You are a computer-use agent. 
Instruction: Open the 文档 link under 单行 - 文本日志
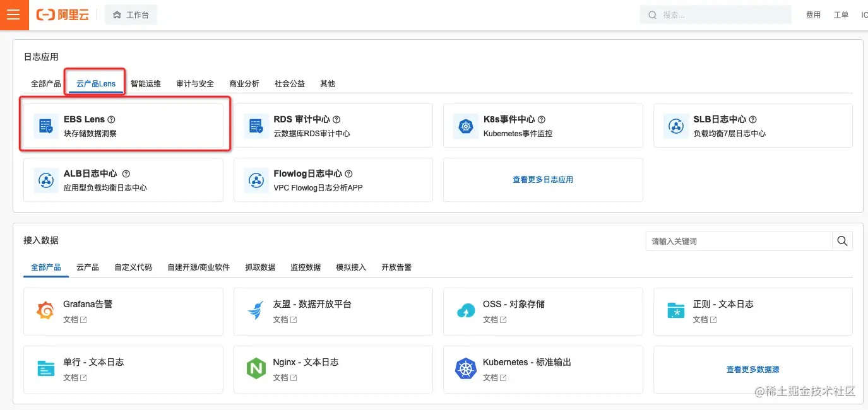(75, 378)
